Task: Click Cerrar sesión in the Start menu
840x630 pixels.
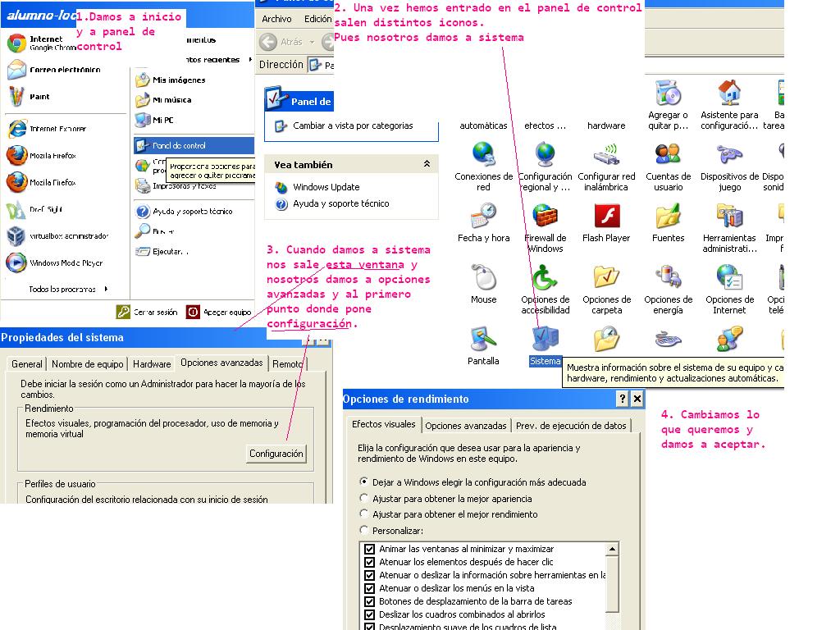Action: pos(147,312)
